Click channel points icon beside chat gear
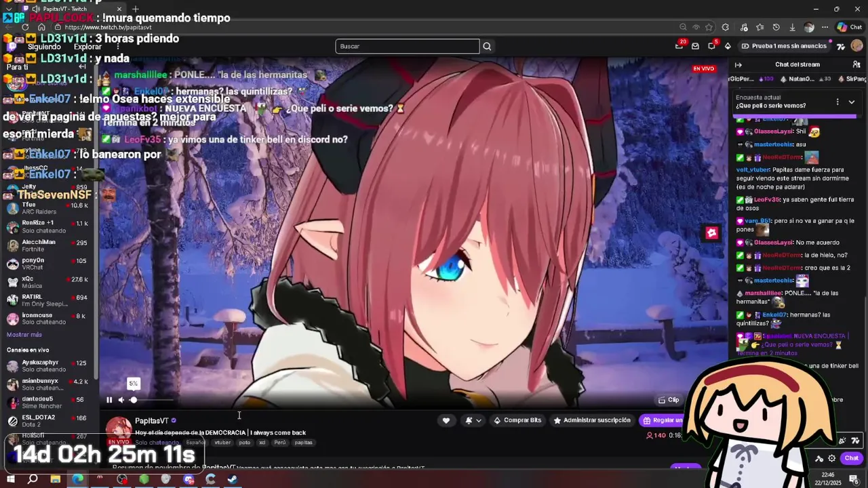Viewport: 868px width, 488px height. click(x=819, y=458)
